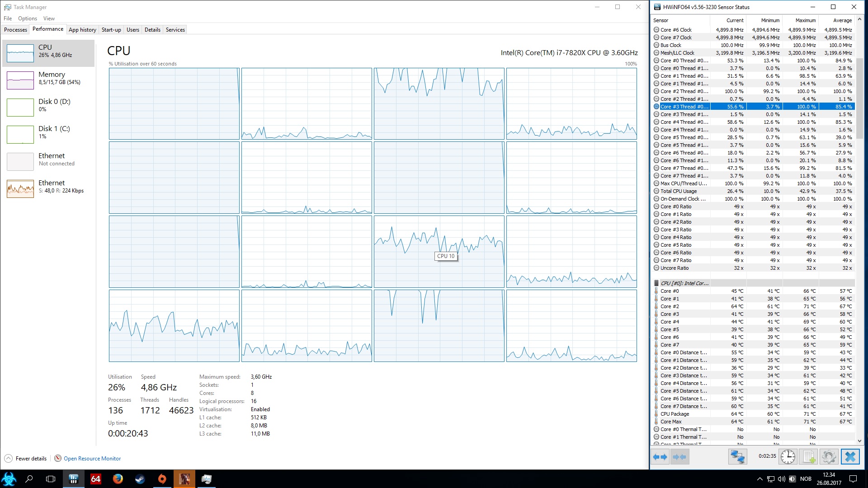
Task: Select the Not connected Ethernet entry
Action: (48, 161)
